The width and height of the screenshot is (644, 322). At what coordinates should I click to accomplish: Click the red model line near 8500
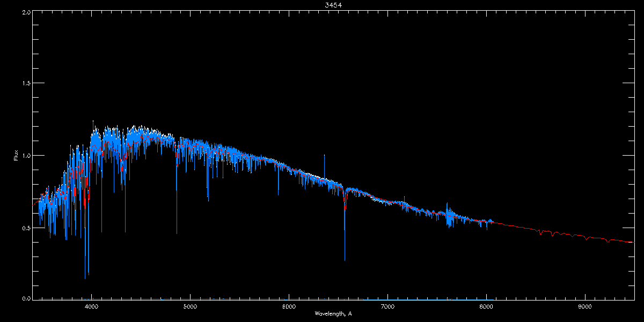536,229
